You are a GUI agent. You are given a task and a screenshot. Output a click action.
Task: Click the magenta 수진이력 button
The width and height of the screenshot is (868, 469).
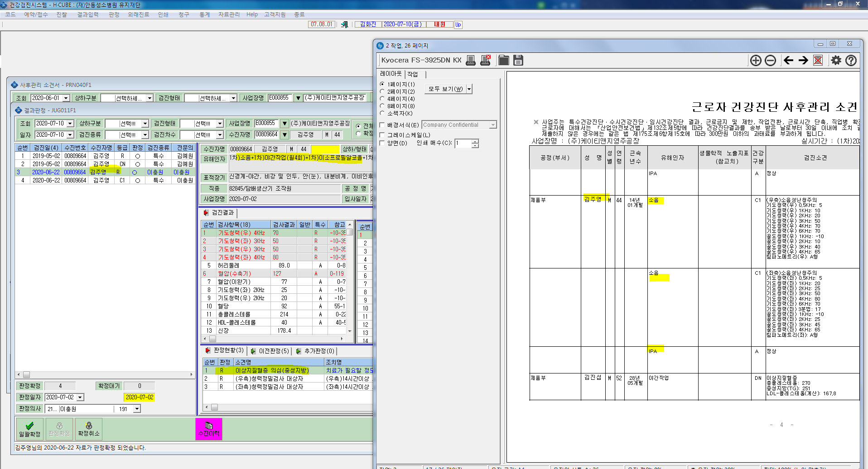[209, 429]
